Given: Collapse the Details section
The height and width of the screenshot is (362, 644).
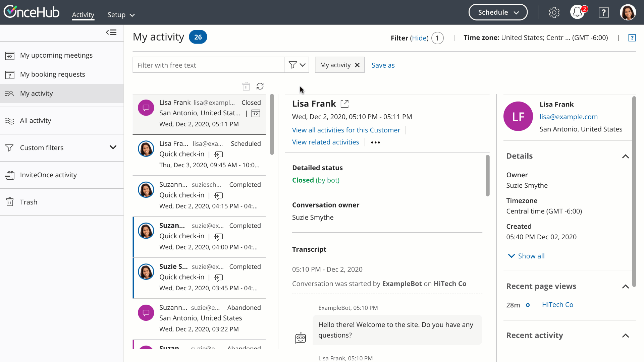Looking at the screenshot, I should point(625,156).
